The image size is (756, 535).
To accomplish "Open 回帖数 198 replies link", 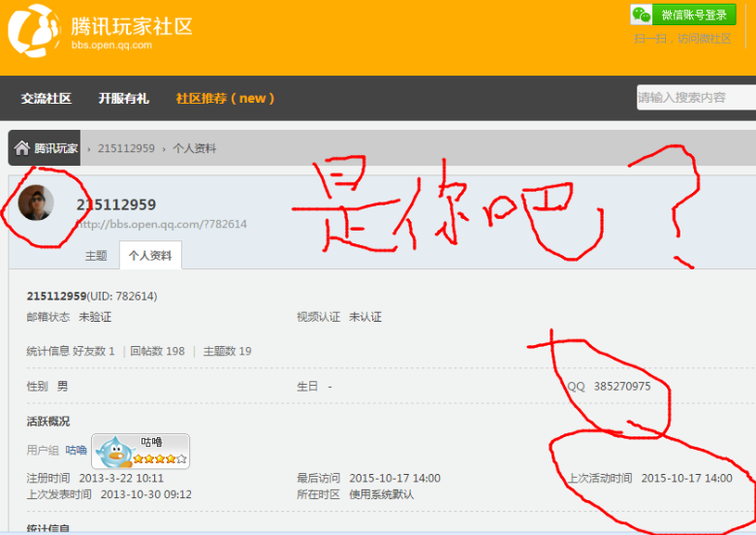I will pyautogui.click(x=158, y=352).
